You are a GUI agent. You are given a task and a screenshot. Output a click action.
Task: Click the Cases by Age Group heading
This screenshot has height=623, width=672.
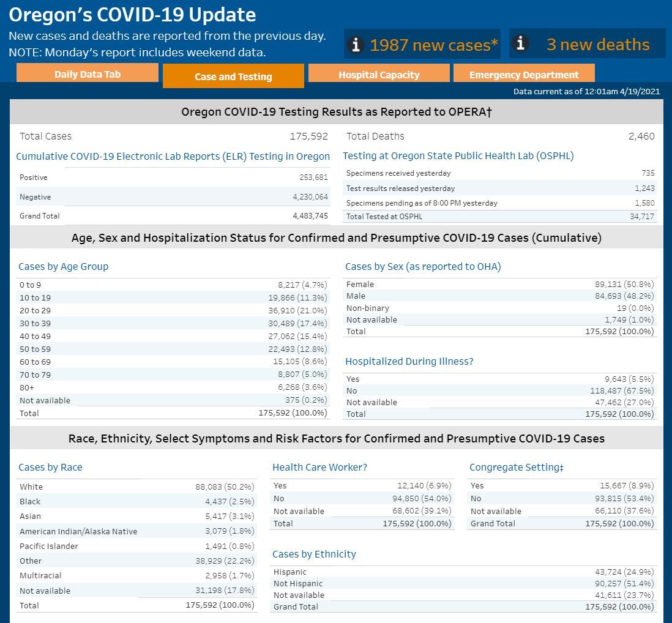coord(64,266)
